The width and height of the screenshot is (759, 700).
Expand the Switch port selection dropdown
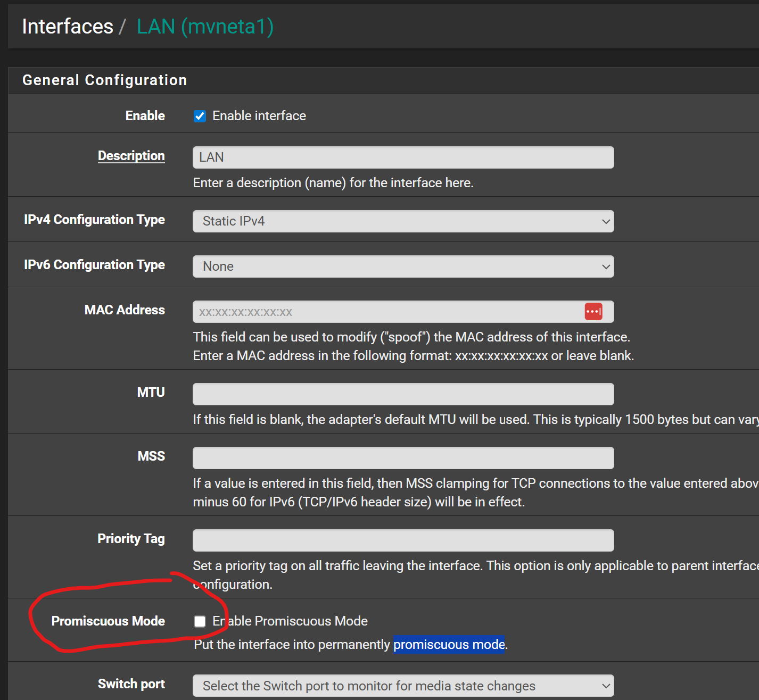[x=402, y=686]
